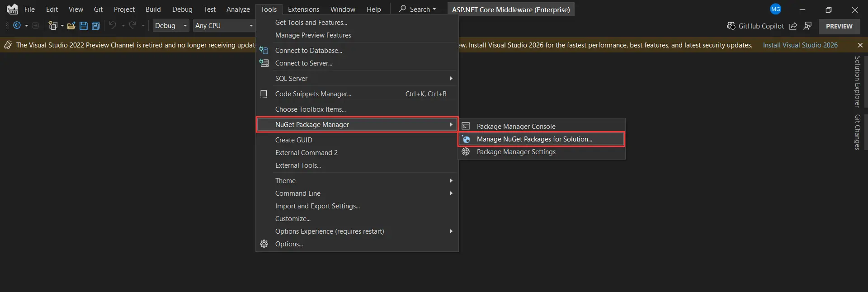Open the Any CPU platform dropdown
The width and height of the screenshot is (868, 292).
(224, 26)
